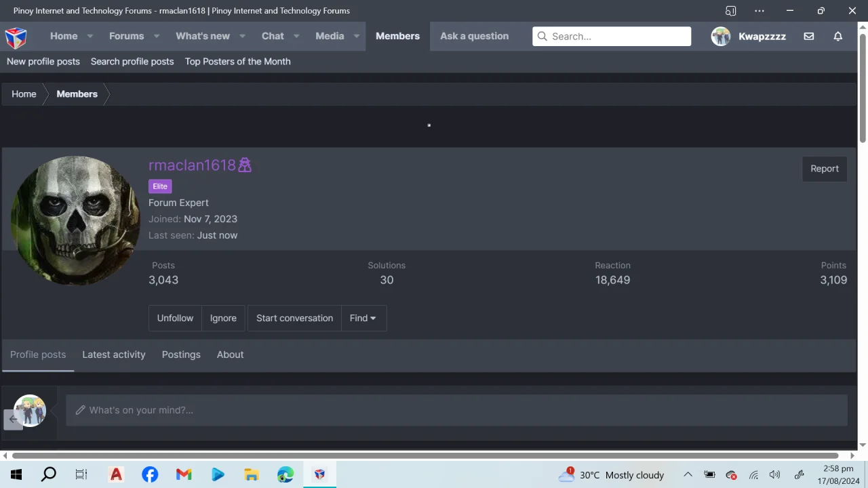The height and width of the screenshot is (488, 868).
Task: Click the rmaclan1618 username heading
Action: coord(192,165)
